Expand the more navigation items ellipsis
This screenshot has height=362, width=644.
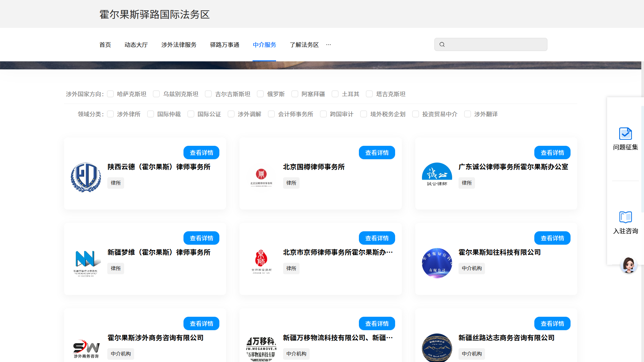(328, 45)
